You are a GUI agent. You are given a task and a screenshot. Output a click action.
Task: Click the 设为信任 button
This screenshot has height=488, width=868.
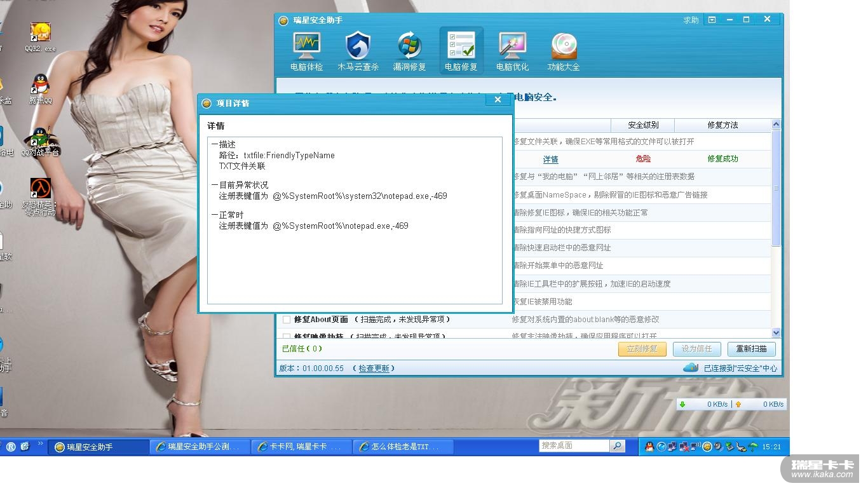[697, 349]
